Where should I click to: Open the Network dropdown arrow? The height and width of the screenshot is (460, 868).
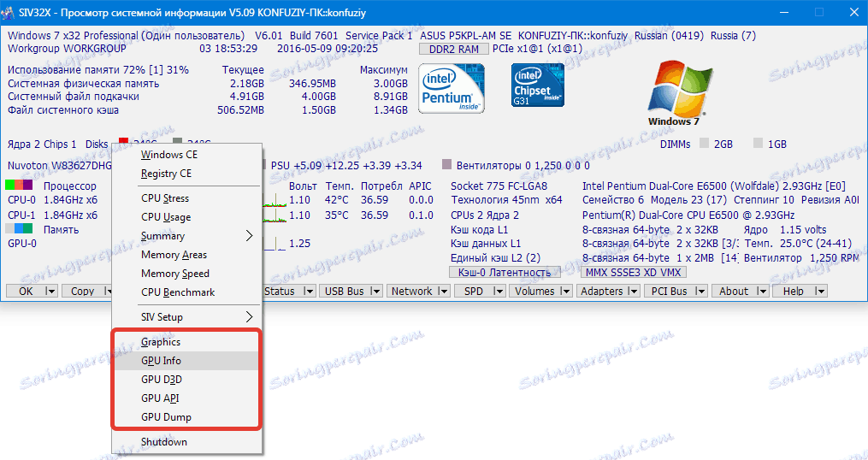click(444, 292)
